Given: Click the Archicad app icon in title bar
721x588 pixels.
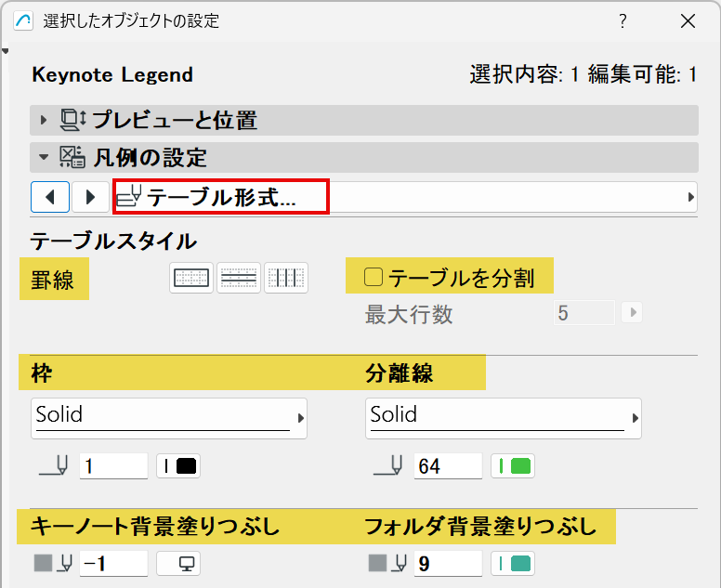Looking at the screenshot, I should (x=23, y=20).
